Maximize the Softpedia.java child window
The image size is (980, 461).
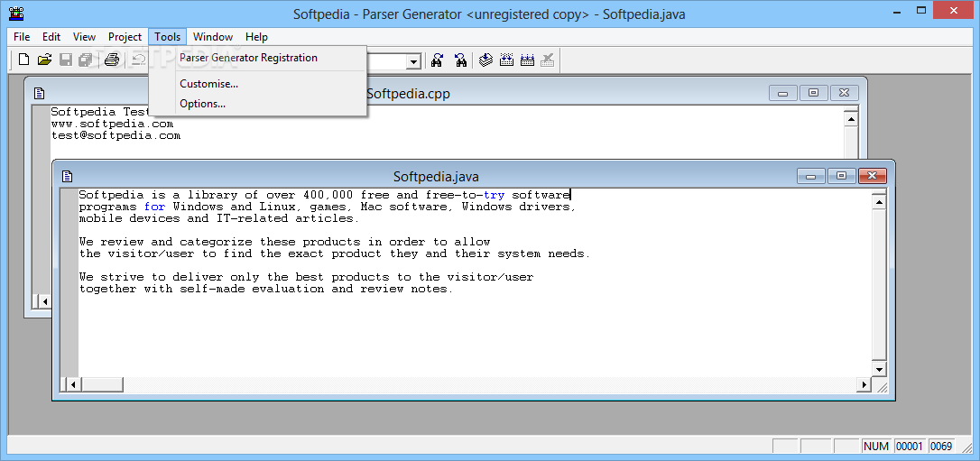(841, 176)
